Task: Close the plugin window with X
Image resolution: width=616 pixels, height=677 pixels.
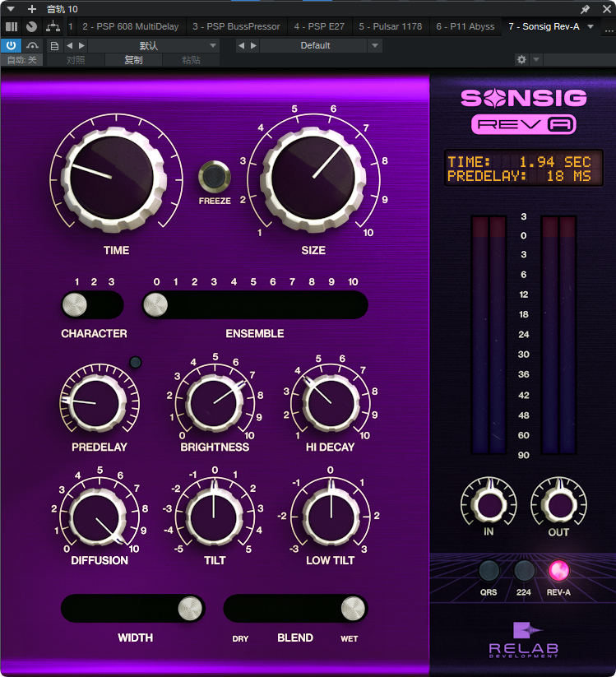Action: click(606, 8)
